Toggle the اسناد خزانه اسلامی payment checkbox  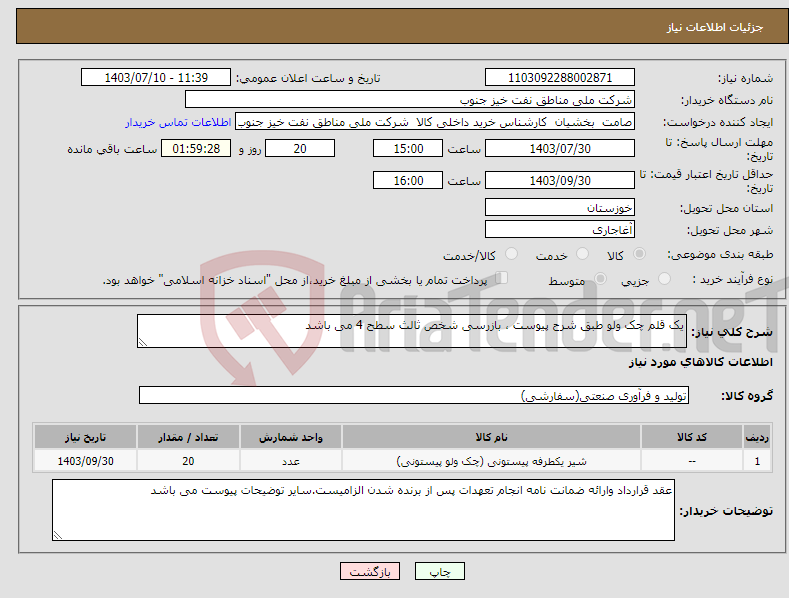coord(501,278)
